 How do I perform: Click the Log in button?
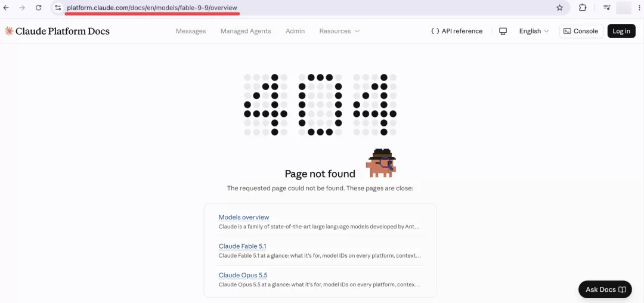[621, 31]
